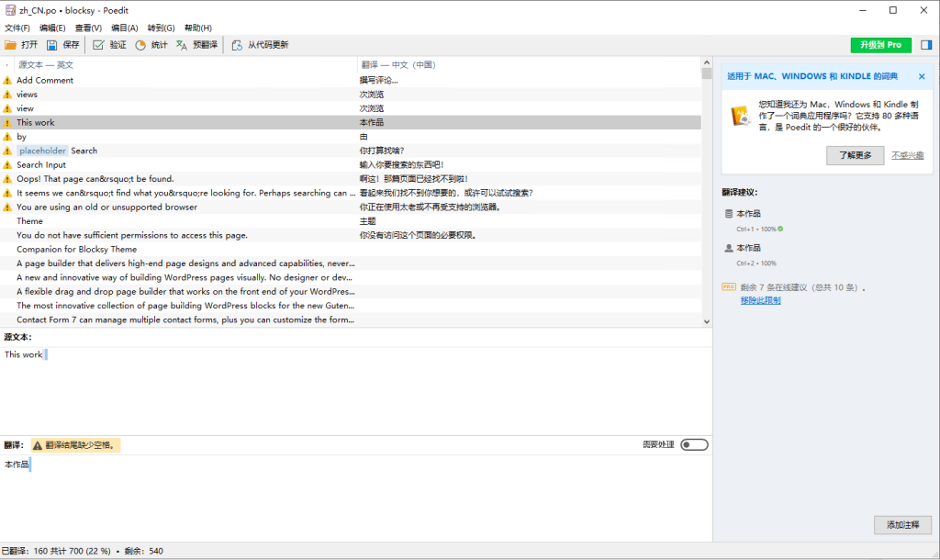Click the 适用于 MAC、WINDOWS 和 KINDLE 的词典 heading

812,76
